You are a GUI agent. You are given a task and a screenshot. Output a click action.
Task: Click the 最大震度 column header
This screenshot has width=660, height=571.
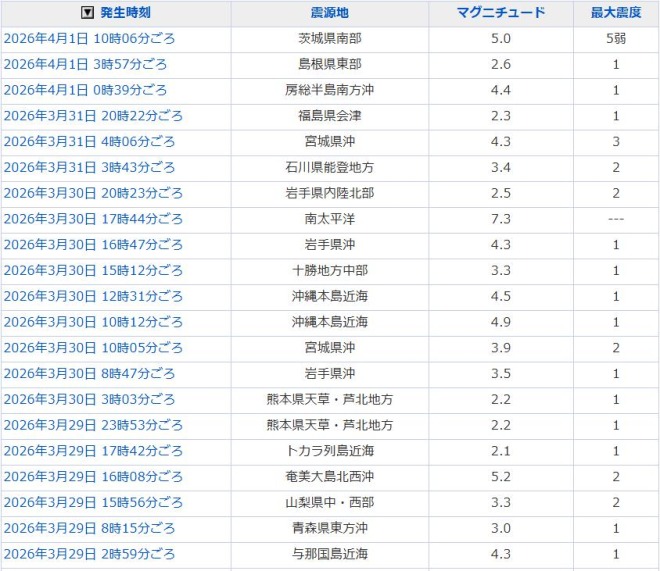(616, 13)
